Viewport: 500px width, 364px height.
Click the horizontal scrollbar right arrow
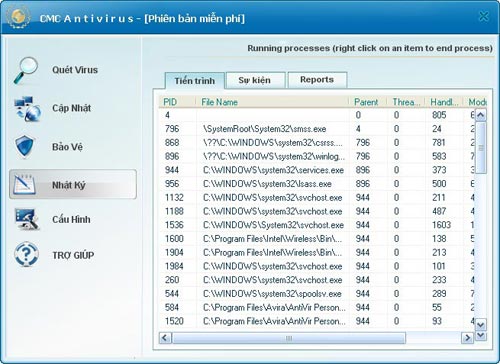point(467,338)
